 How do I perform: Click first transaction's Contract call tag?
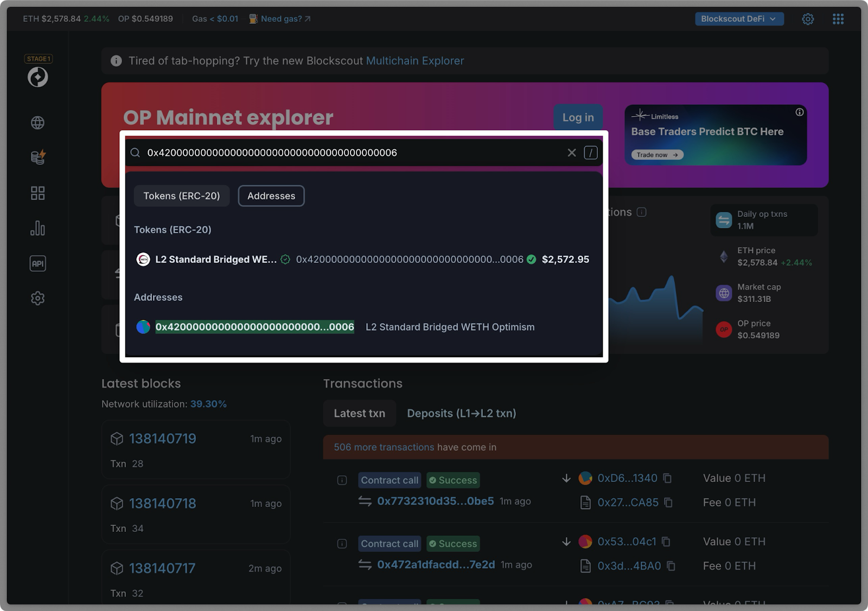tap(390, 480)
